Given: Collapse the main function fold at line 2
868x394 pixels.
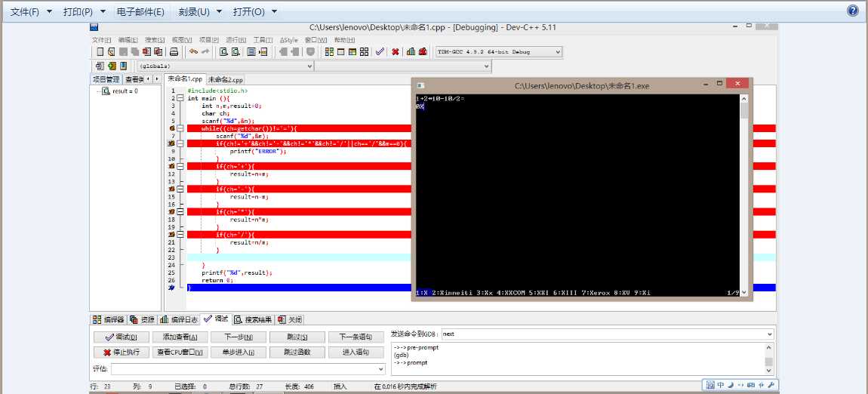Looking at the screenshot, I should [x=180, y=98].
